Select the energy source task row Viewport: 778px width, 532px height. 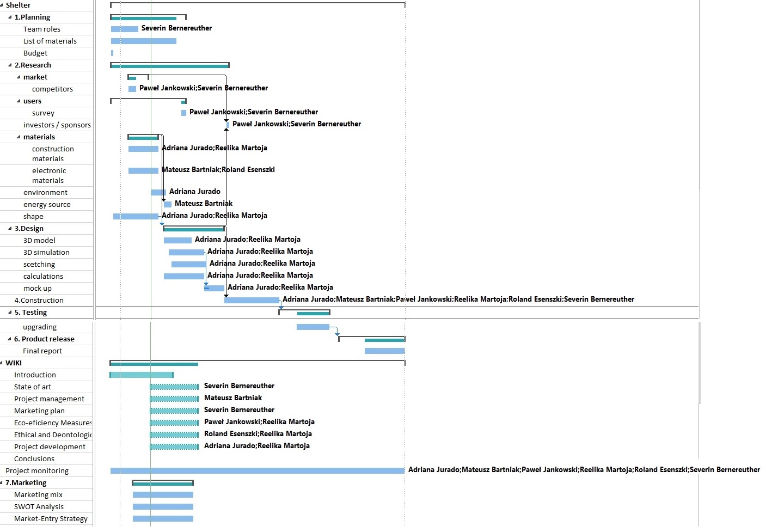47,205
